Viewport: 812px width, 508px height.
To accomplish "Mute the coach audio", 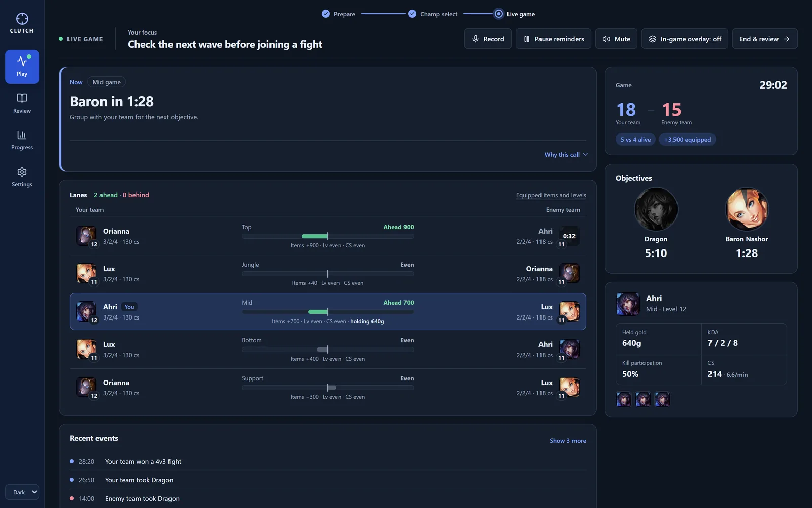I will coord(616,39).
